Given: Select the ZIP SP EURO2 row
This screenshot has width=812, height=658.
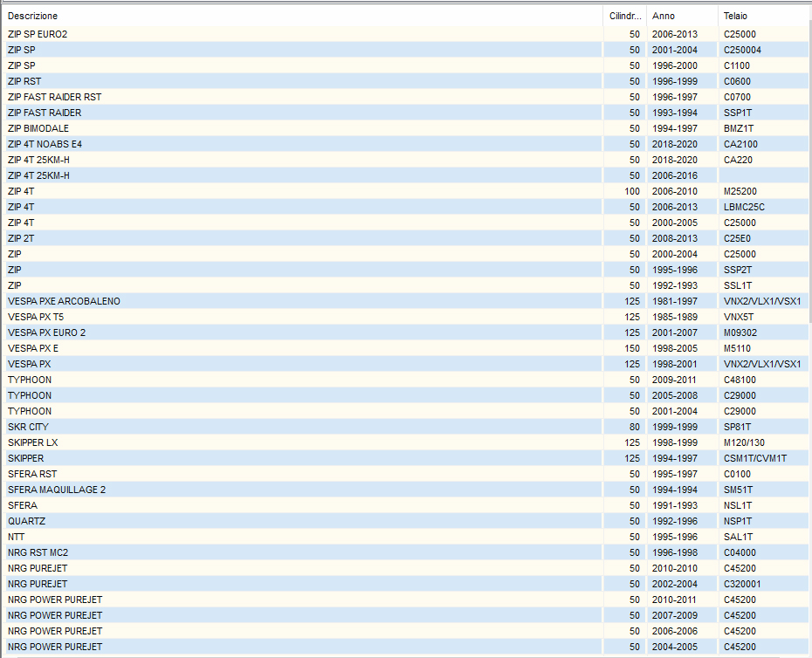Looking at the screenshot, I should (405, 34).
